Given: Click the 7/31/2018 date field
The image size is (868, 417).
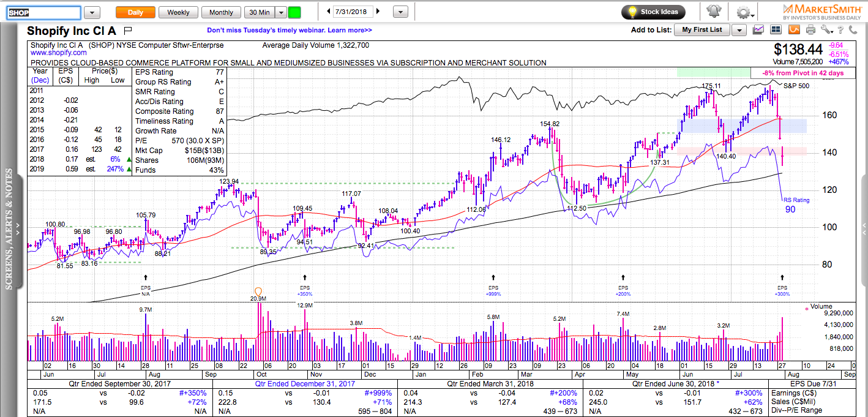Looking at the screenshot, I should [353, 12].
